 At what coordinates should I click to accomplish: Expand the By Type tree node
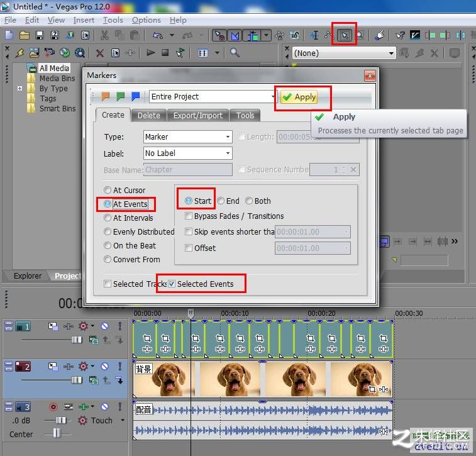point(19,88)
